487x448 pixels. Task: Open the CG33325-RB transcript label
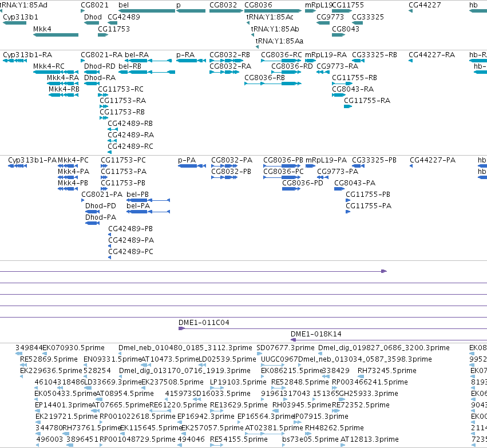pos(375,55)
